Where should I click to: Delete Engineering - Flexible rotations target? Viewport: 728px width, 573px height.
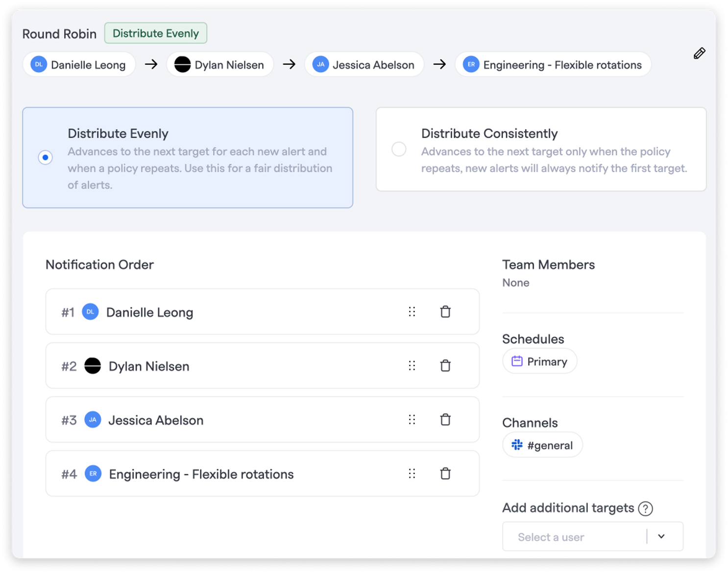point(445,473)
